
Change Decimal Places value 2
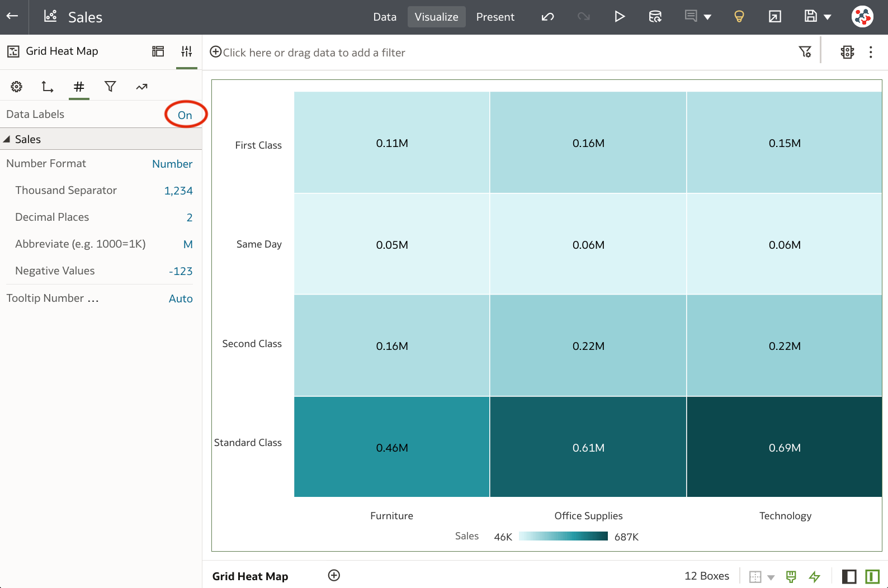coord(190,217)
